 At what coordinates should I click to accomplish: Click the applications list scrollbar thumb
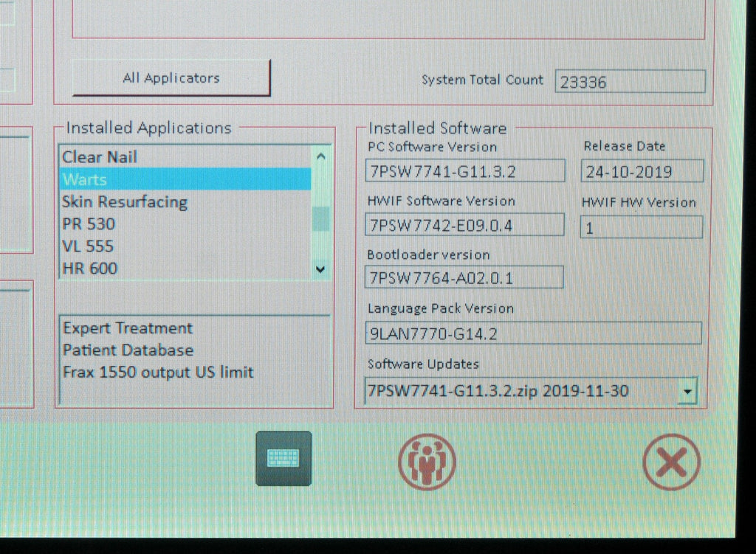[x=320, y=219]
